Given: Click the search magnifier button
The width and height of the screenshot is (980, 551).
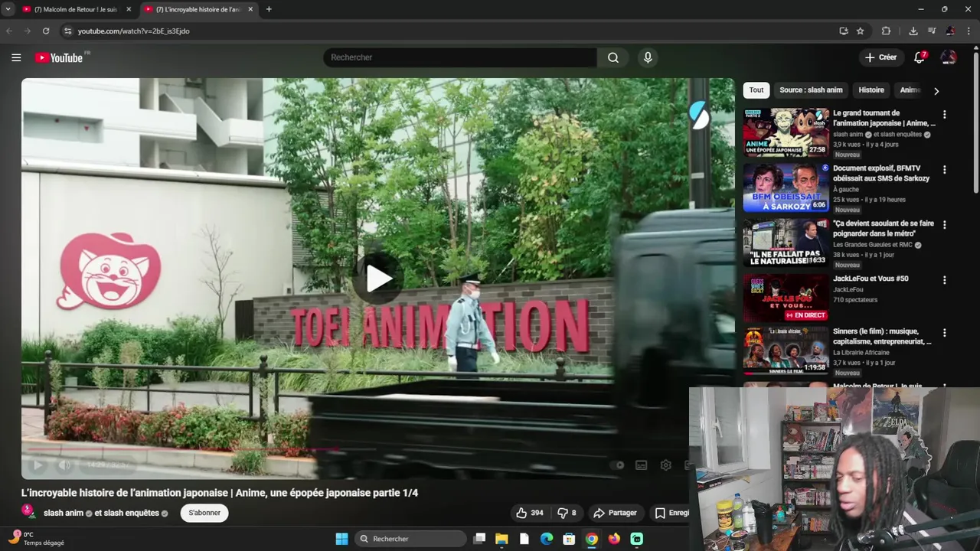Looking at the screenshot, I should (x=613, y=57).
